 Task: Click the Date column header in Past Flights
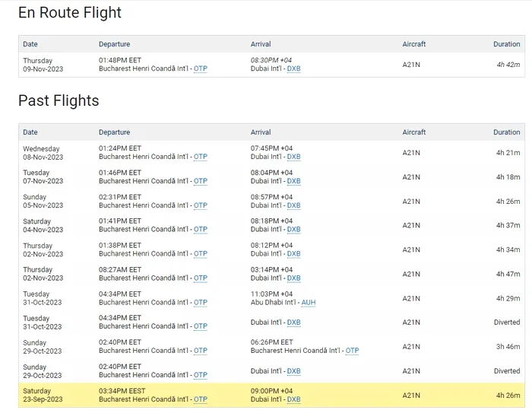(30, 132)
